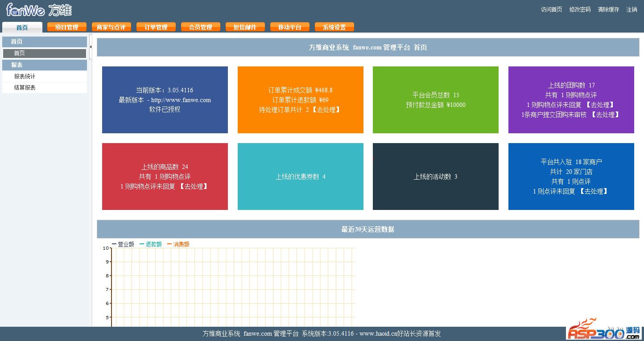Go to the 订单管理 tab
Viewport: 644px width, 341px height.
pos(156,27)
